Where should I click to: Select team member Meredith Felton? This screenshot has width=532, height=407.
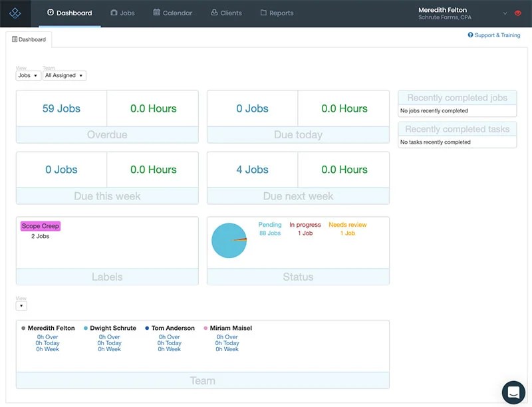(51, 328)
